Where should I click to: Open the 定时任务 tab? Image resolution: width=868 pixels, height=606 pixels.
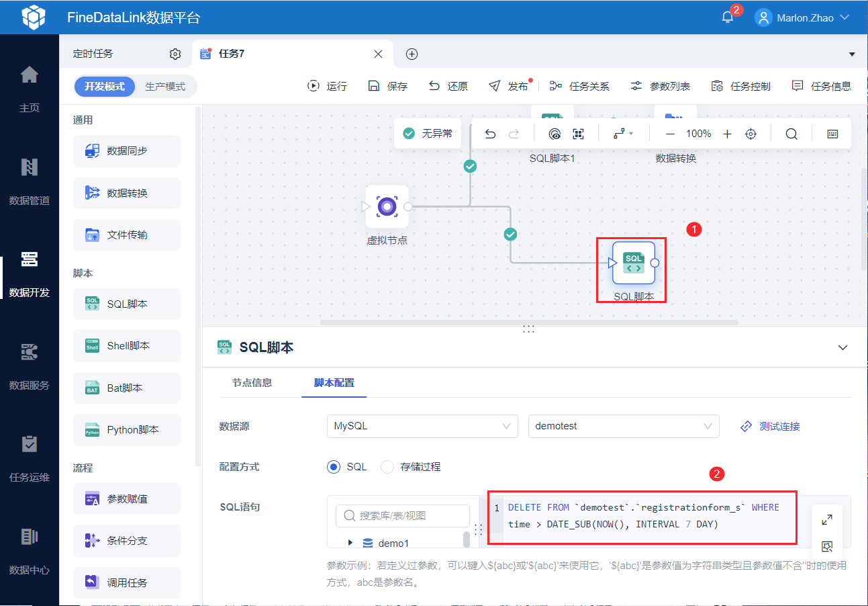93,54
